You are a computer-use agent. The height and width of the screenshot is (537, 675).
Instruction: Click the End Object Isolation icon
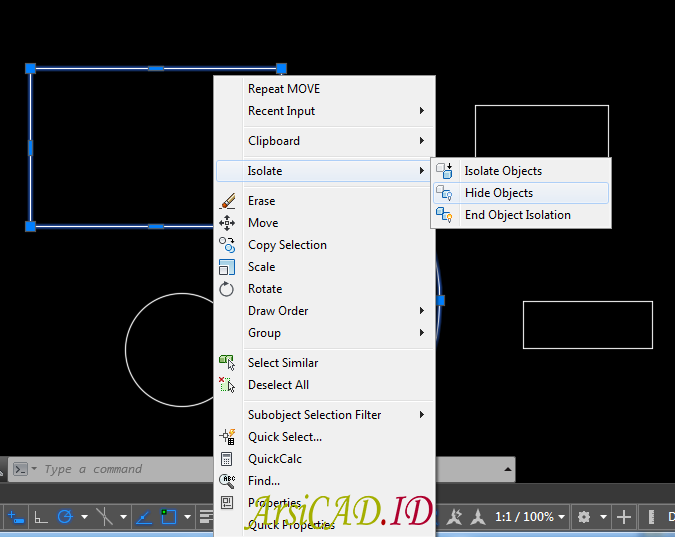444,214
